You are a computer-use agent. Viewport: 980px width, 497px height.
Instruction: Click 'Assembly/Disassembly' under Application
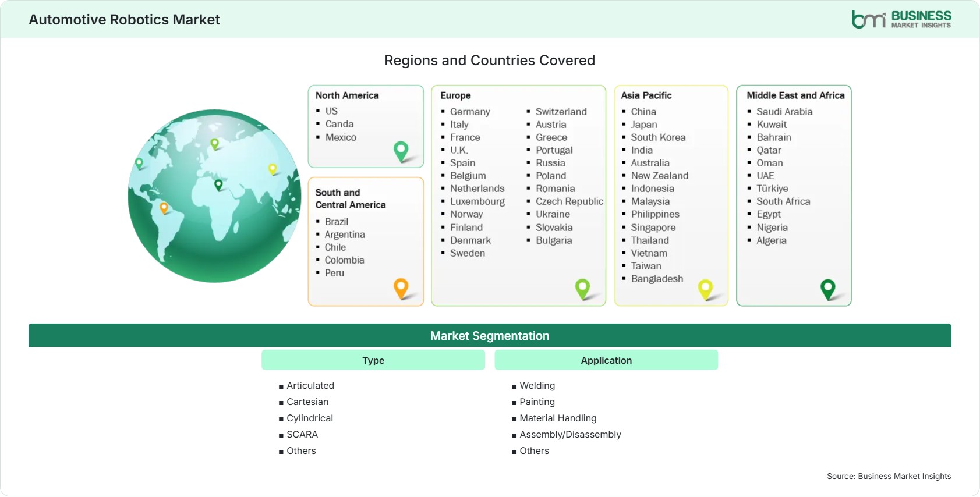point(571,435)
